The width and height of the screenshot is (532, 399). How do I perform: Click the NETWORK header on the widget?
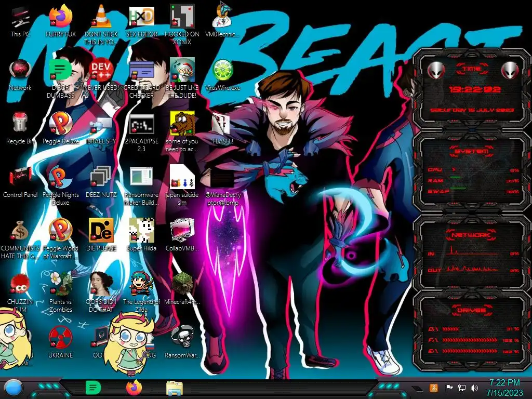coord(471,234)
